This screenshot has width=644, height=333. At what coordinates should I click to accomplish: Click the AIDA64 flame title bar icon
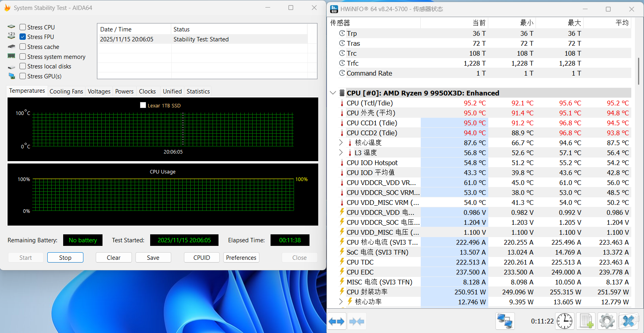(7, 8)
